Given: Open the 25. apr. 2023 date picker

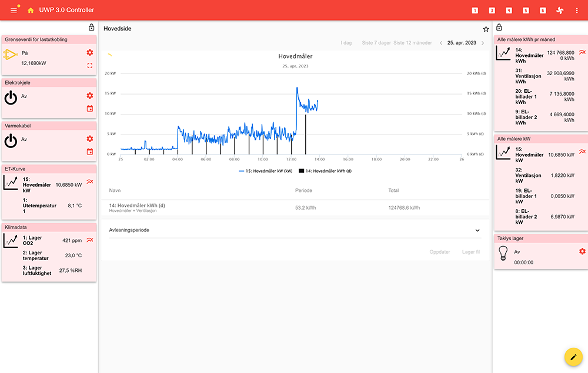Looking at the screenshot, I should point(462,43).
